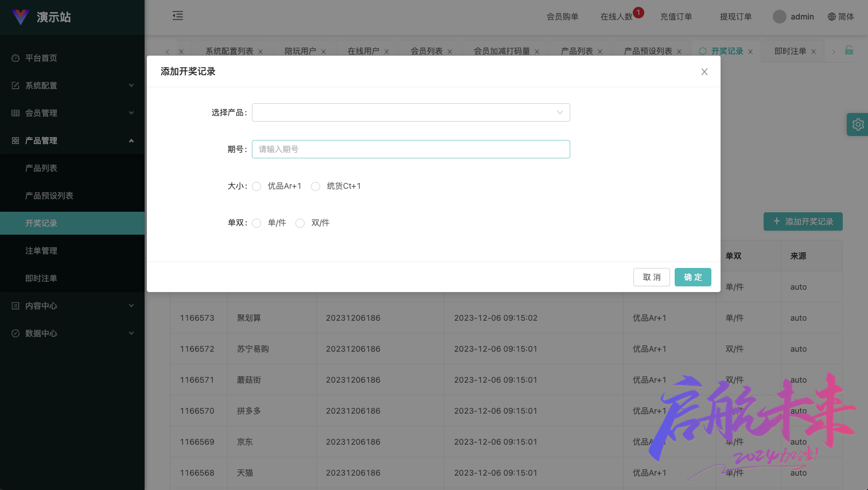Open the 充值订单 header link
The width and height of the screenshot is (868, 490).
676,17
